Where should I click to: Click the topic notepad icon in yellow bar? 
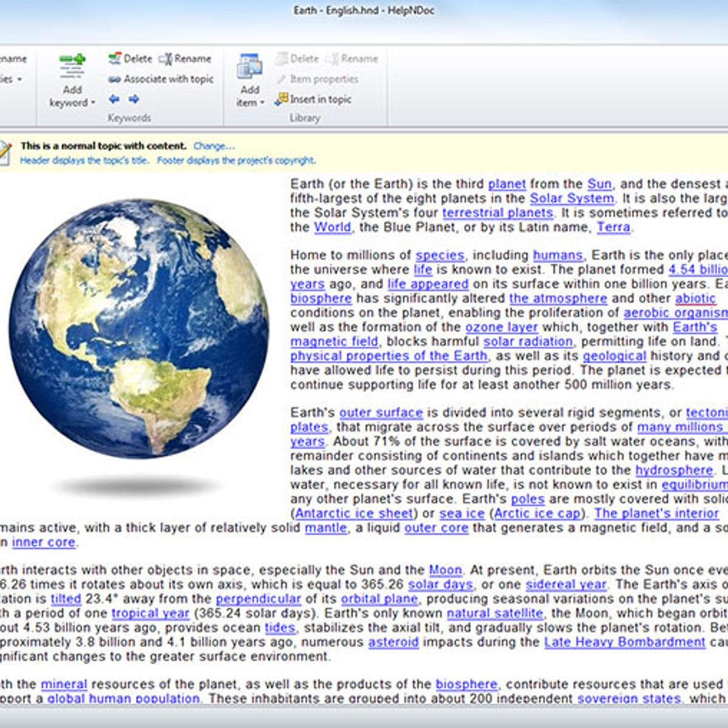5,152
